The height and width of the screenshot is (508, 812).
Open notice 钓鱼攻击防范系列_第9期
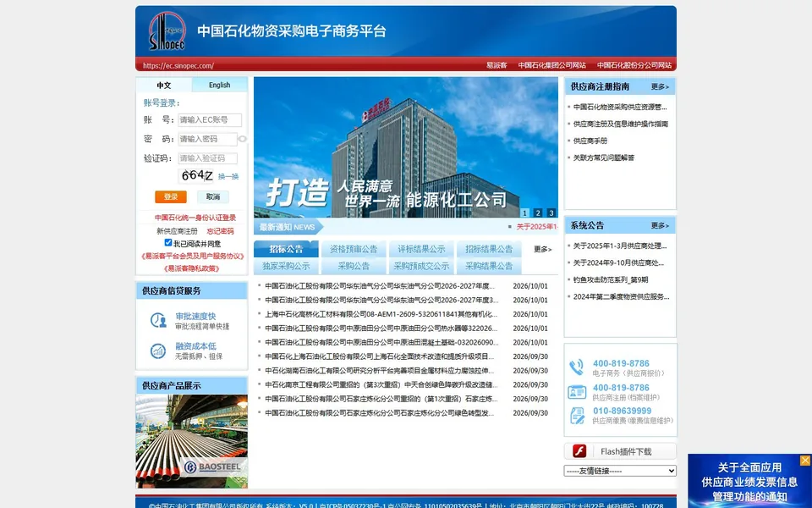tap(611, 280)
